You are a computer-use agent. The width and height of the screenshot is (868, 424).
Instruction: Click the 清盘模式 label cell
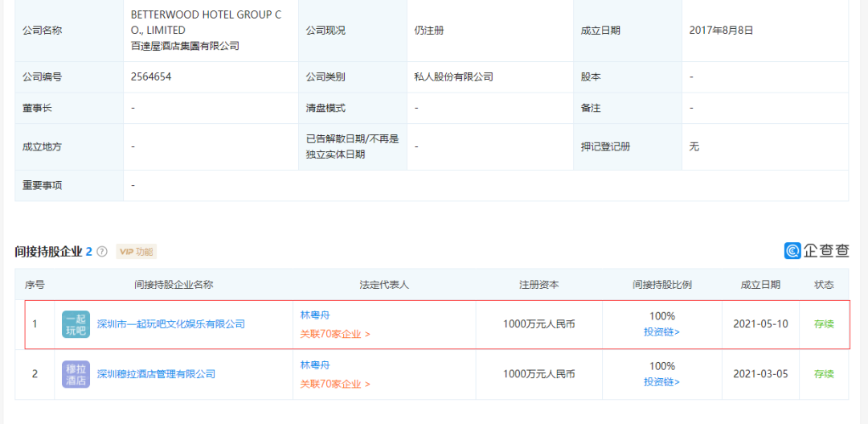[353, 108]
